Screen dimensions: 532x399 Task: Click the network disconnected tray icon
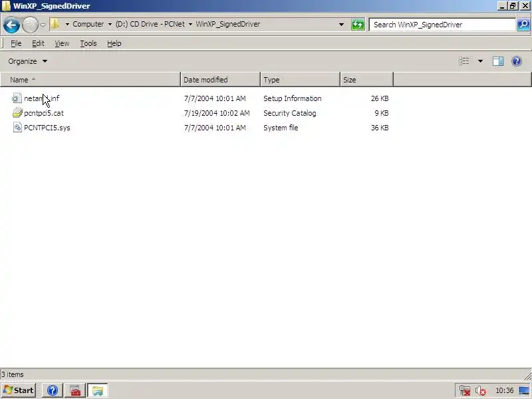pos(464,390)
